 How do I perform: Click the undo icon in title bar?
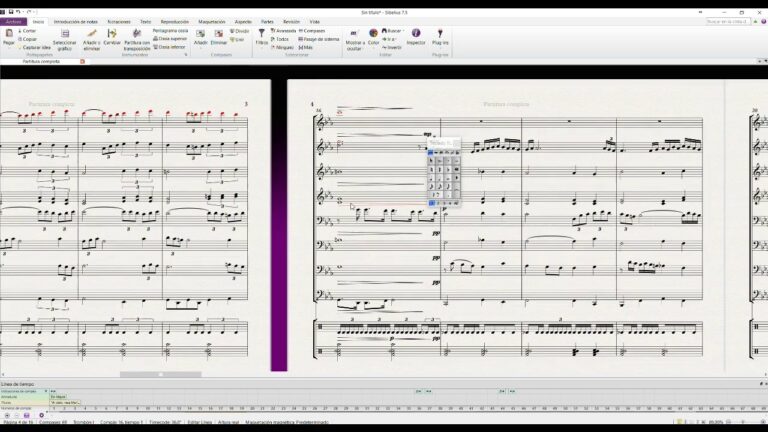pyautogui.click(x=18, y=12)
